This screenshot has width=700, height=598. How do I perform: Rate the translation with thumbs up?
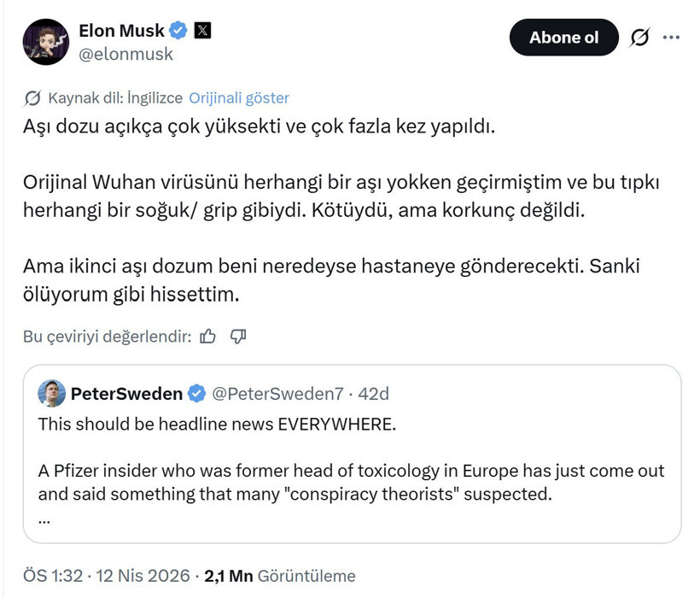pyautogui.click(x=207, y=337)
